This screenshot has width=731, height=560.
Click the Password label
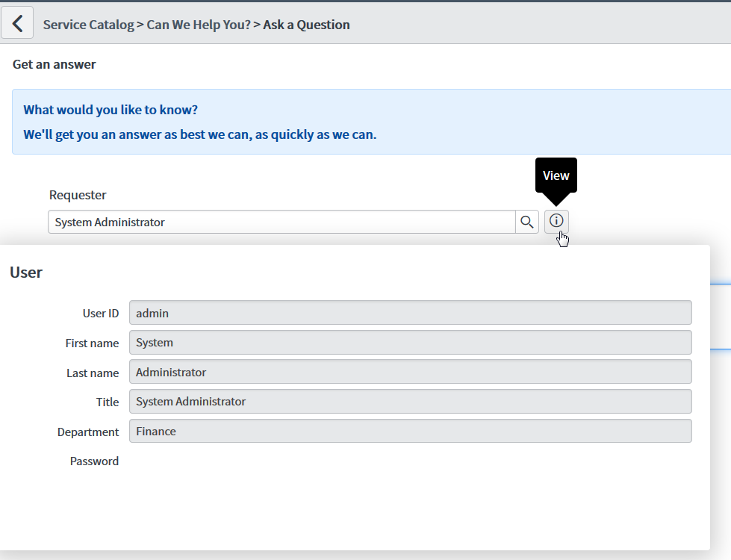click(x=94, y=461)
